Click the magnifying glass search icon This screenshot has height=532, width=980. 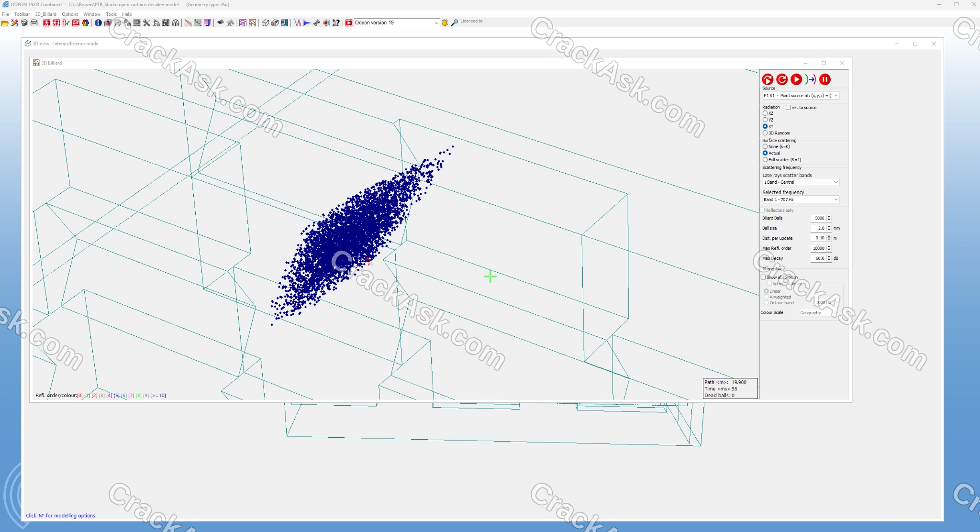pyautogui.click(x=455, y=23)
